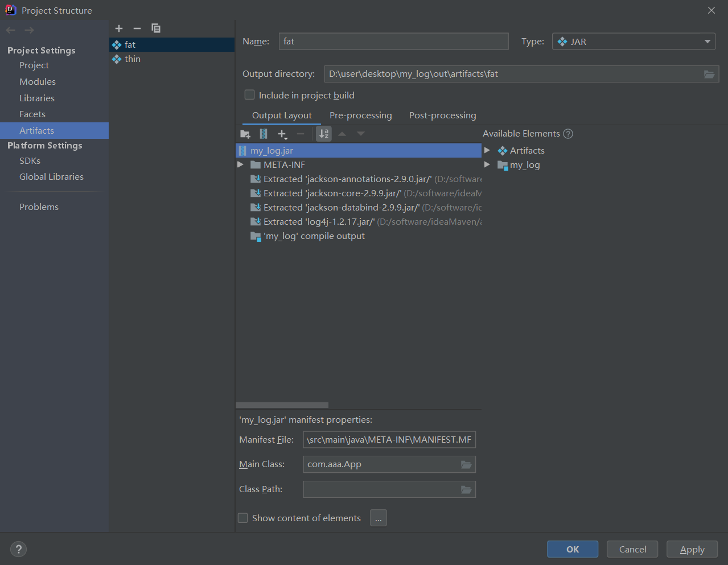Screen dimensions: 728x565
Task: Toggle Show content of elements
Action: (x=243, y=518)
